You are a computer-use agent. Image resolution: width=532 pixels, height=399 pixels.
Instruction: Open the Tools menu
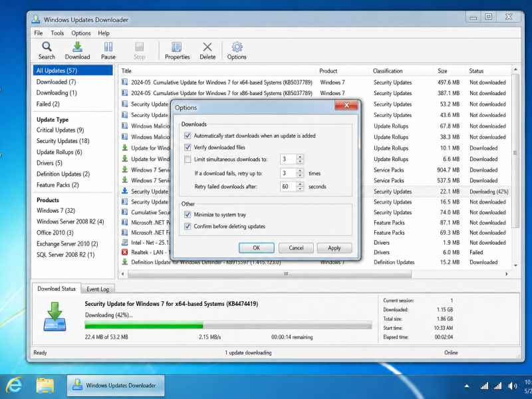tap(57, 33)
